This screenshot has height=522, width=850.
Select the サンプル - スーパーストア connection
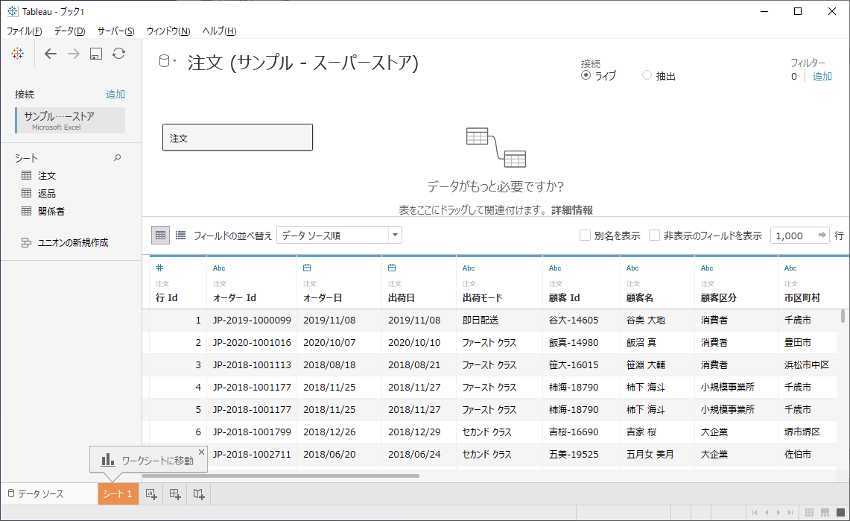pyautogui.click(x=70, y=120)
